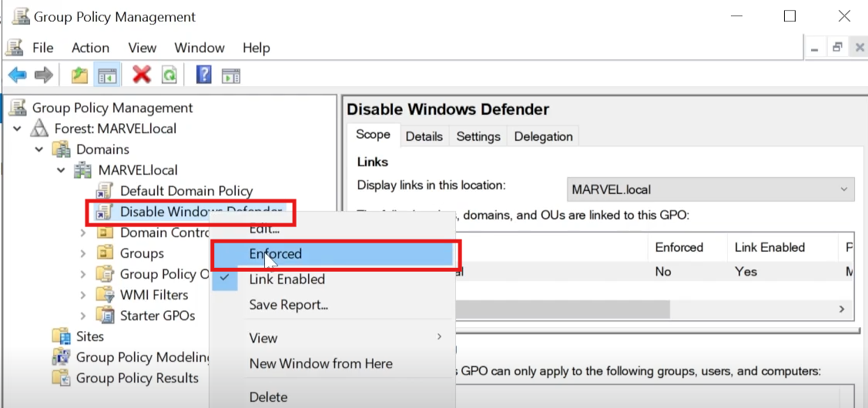Click the links list horizontal scrollbar thumb
868x408 pixels.
561,309
